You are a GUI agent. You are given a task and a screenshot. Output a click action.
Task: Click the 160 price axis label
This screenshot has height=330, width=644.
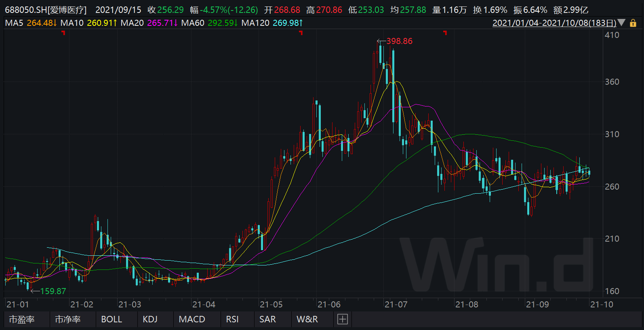[612, 291]
